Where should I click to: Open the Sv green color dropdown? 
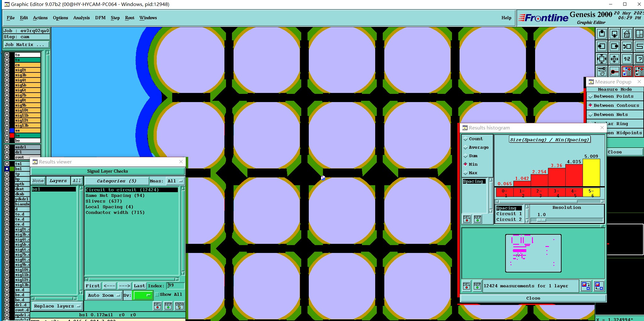click(143, 295)
